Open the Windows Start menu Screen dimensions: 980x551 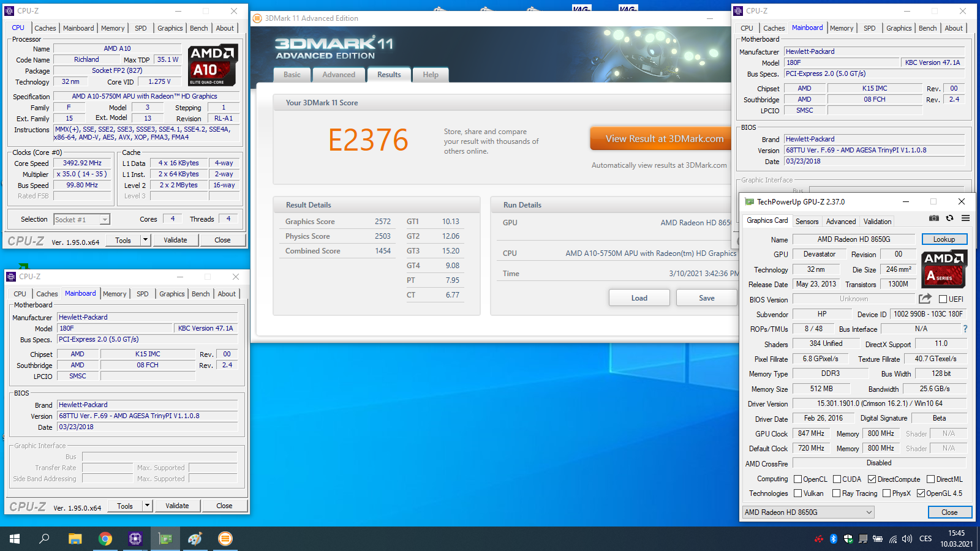tap(15, 539)
